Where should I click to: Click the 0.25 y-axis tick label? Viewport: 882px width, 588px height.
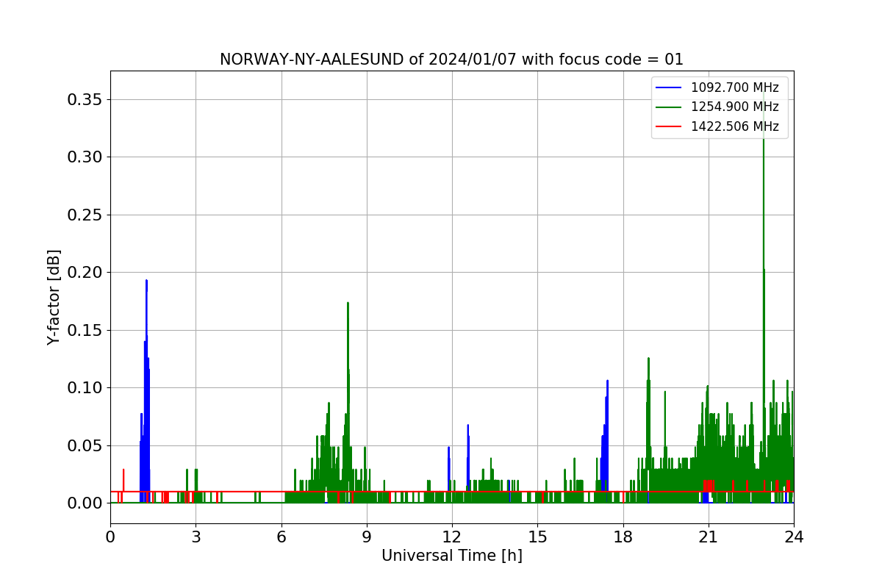(x=85, y=215)
